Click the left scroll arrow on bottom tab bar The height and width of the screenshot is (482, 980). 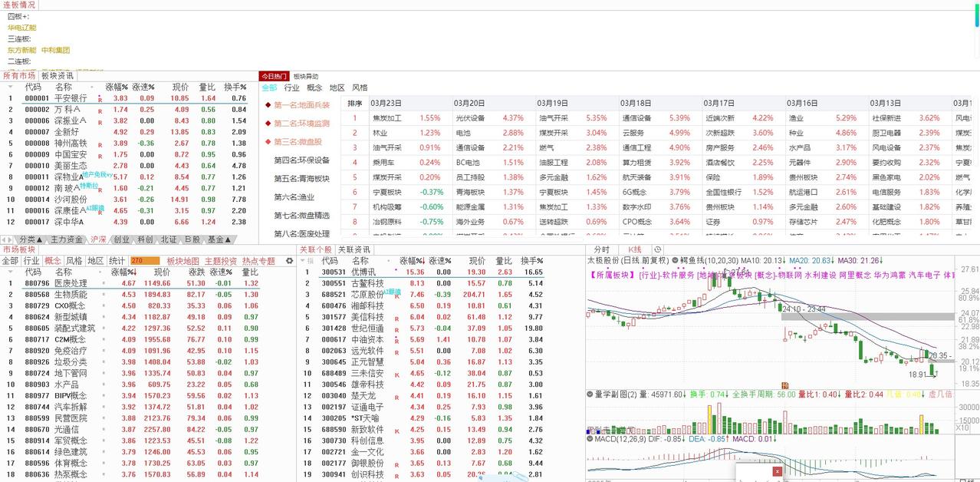[x=5, y=239]
